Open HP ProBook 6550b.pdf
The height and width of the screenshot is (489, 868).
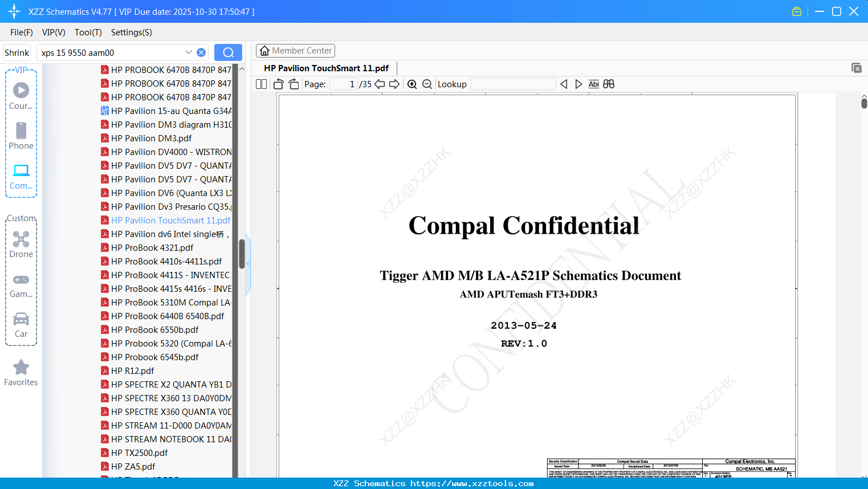[x=154, y=330]
